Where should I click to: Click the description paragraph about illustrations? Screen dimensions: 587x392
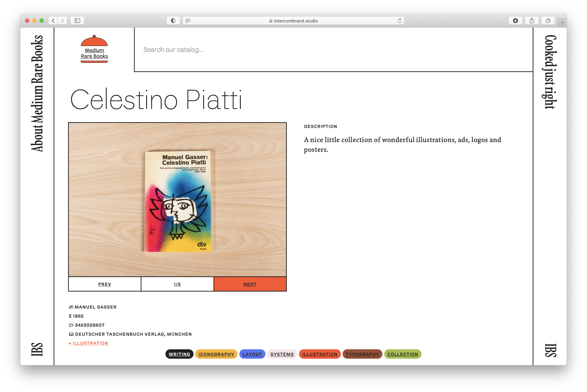402,144
